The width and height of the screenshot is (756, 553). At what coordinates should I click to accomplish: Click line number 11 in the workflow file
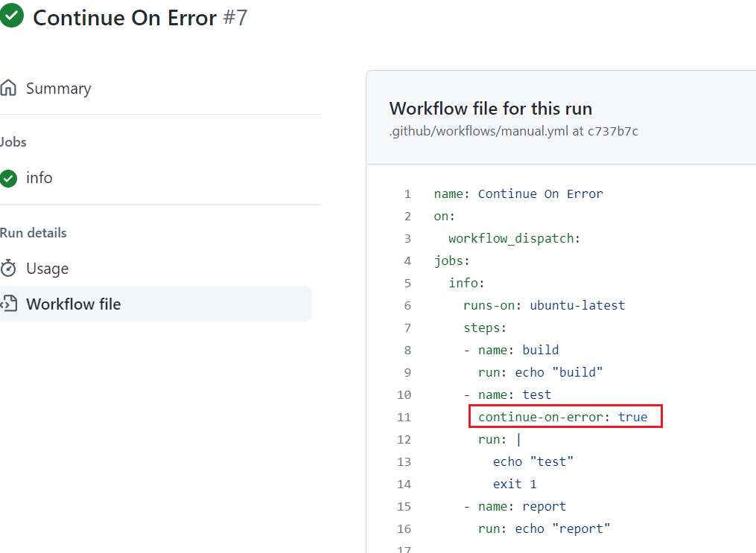404,417
